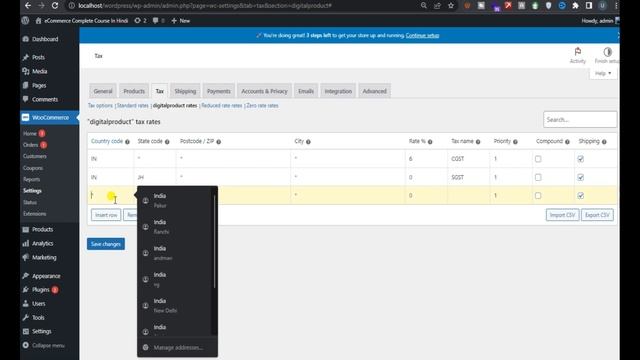Open the Activity flag panel
Screen dimensions: 640x360
[x=578, y=55]
